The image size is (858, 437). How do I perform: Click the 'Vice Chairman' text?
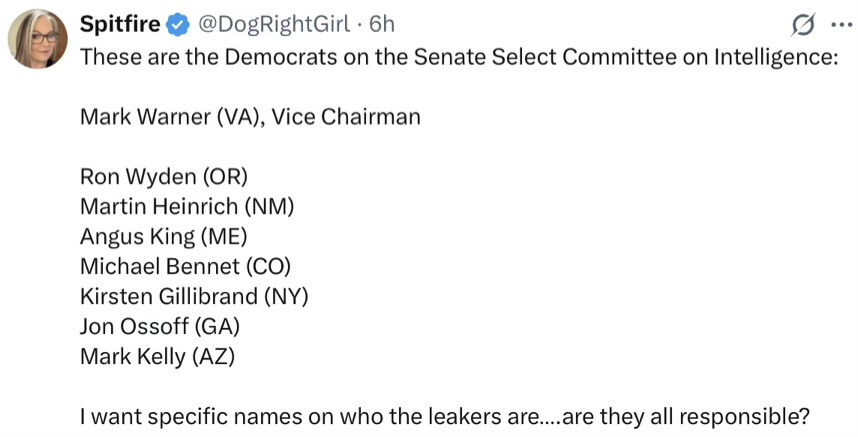(x=346, y=116)
